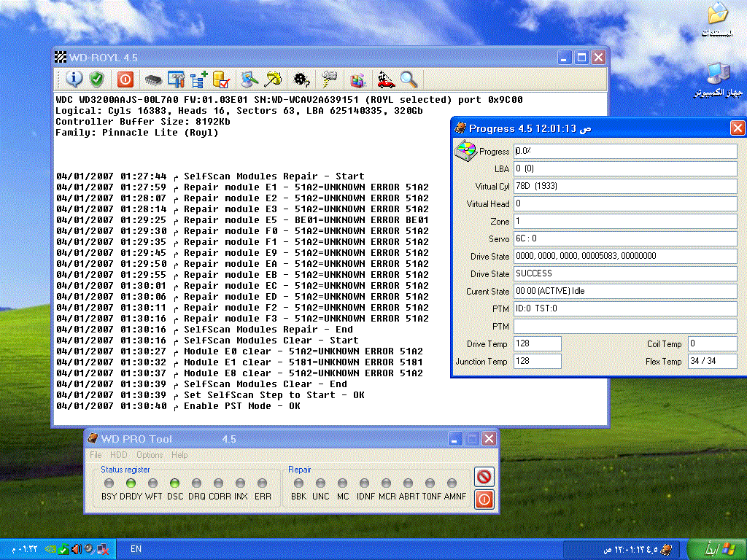This screenshot has height=560, width=747.
Task: Click the NVIDIA tray icon in taskbar
Action: (50, 549)
